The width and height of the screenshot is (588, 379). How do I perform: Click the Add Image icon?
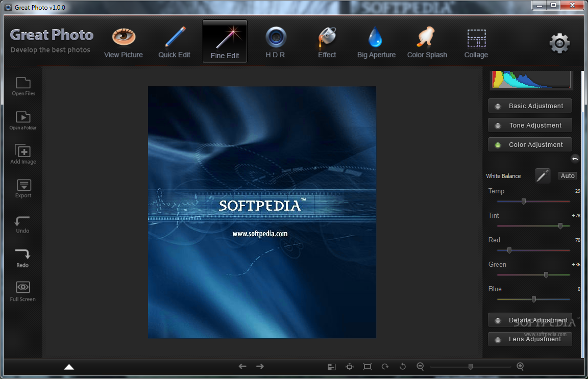click(x=23, y=154)
